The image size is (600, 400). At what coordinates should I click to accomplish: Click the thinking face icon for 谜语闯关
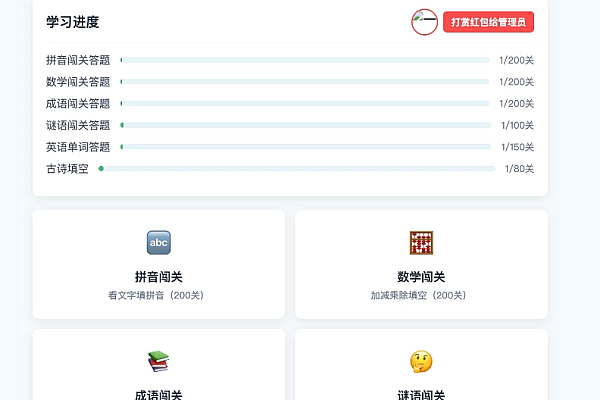[x=421, y=361]
